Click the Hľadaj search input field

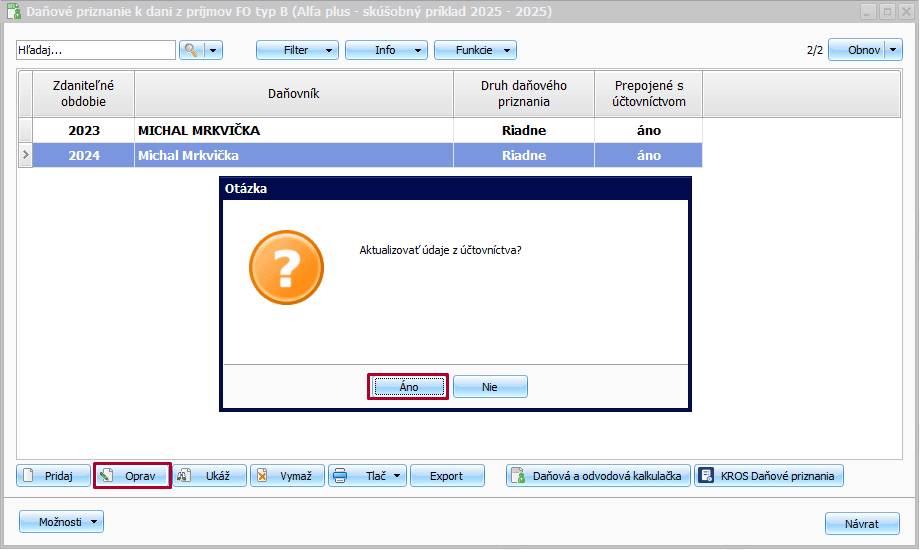[96, 50]
